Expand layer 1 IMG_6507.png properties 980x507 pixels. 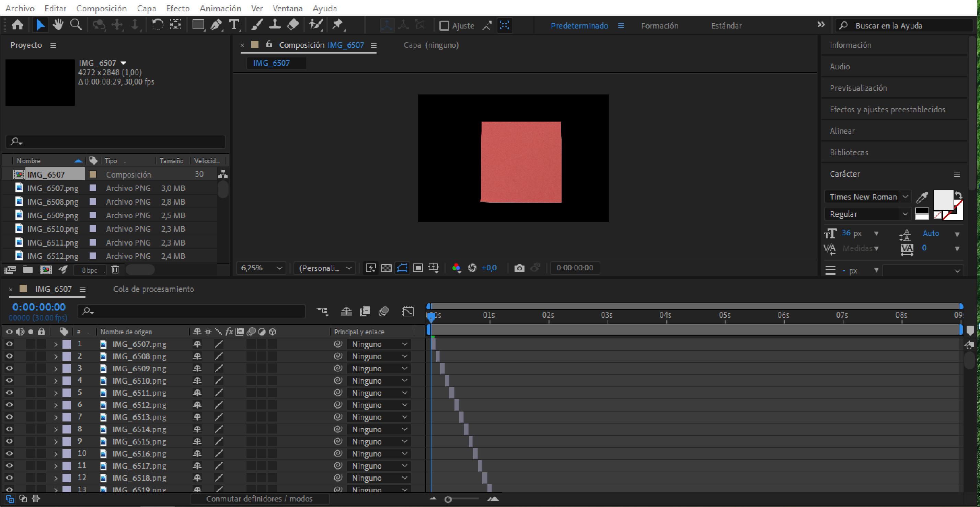coord(56,345)
